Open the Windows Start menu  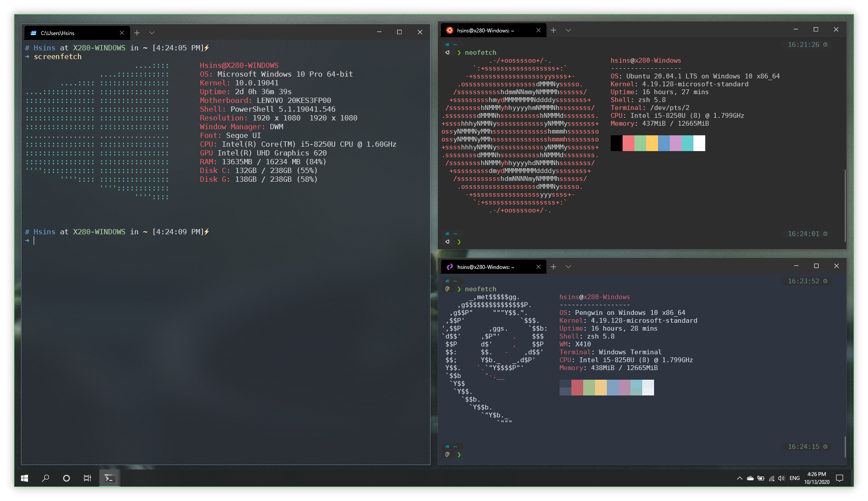(x=24, y=478)
